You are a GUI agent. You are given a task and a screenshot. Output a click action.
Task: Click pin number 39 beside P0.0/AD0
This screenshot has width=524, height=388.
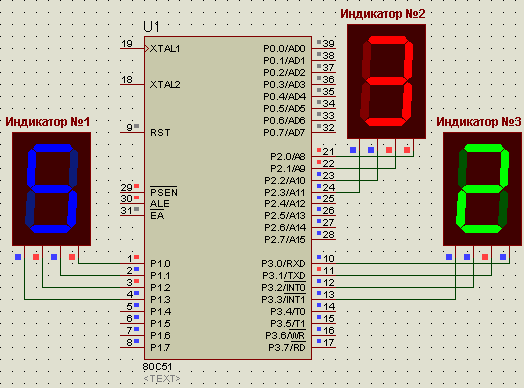[329, 44]
